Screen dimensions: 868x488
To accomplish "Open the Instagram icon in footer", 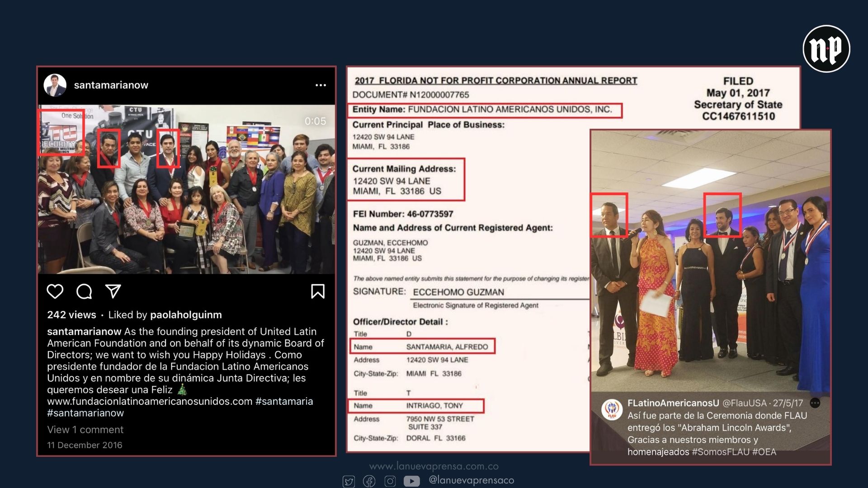I will pyautogui.click(x=390, y=481).
